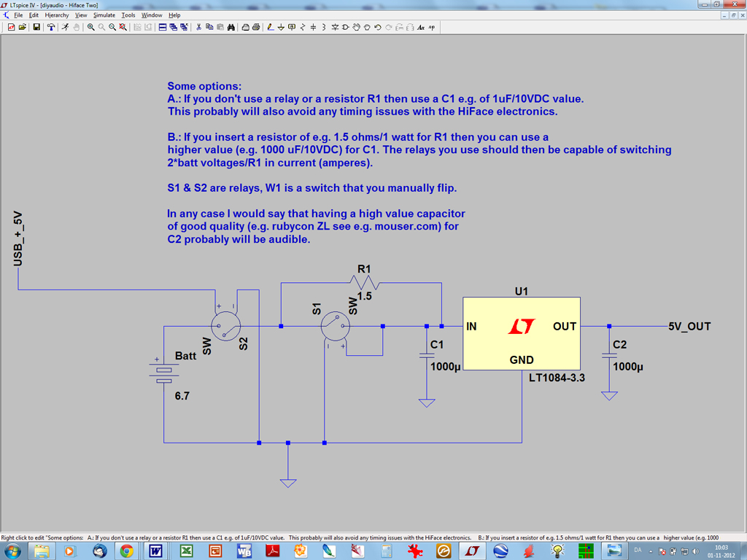747x560 pixels.
Task: Click the S1 relay switch symbol
Action: click(336, 326)
